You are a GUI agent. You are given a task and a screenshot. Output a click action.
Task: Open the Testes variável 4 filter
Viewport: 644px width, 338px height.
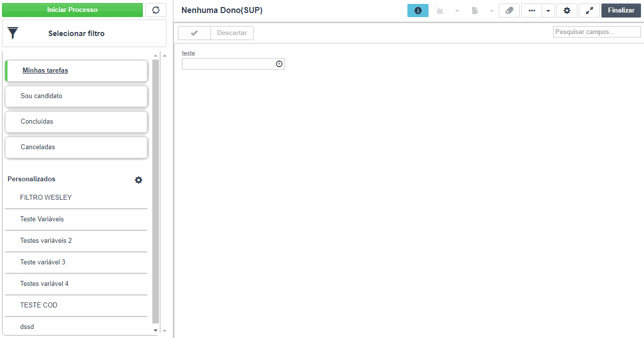coord(76,284)
